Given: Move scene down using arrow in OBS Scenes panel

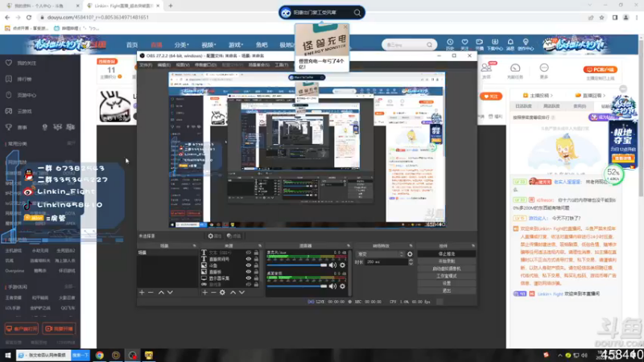Looking at the screenshot, I should click(170, 293).
